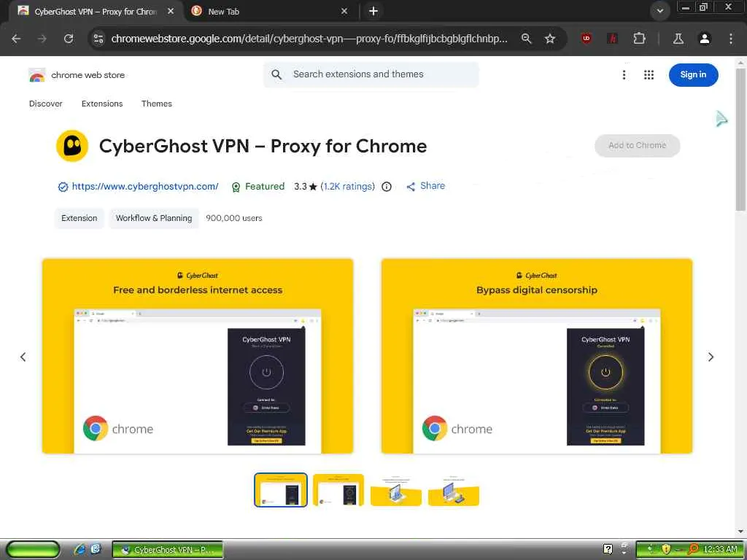
Task: Click the Sign in button
Action: point(693,75)
